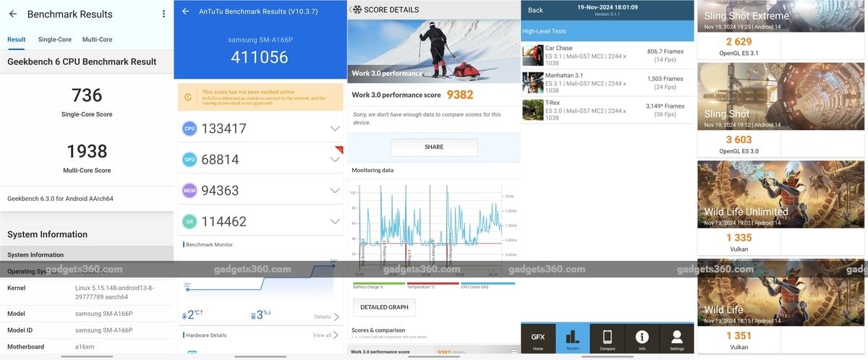Click the PCMark monitoring data graph

click(x=433, y=230)
